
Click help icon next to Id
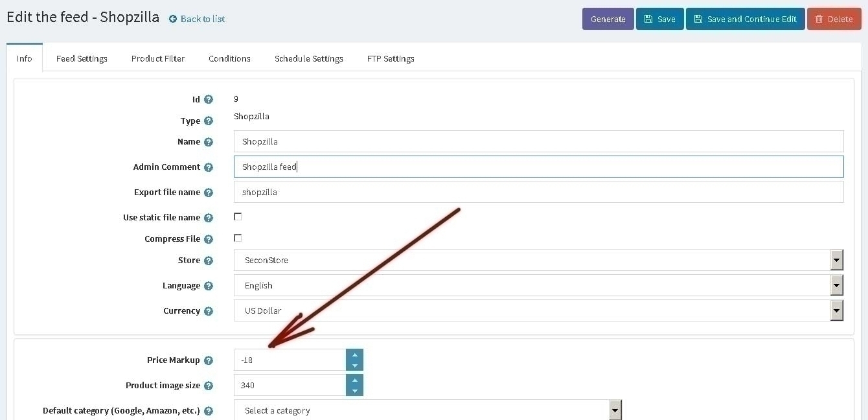[209, 100]
